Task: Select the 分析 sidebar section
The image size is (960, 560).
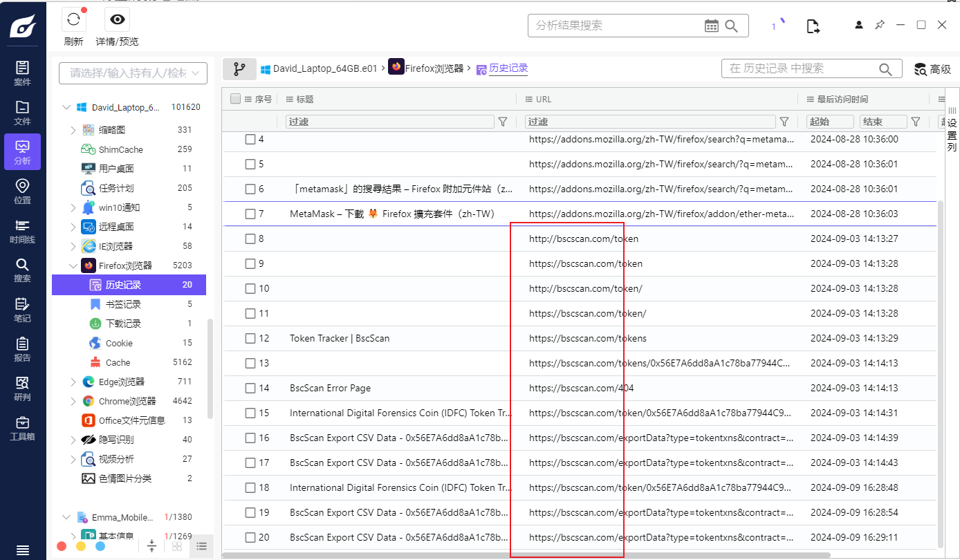Action: coord(22,151)
